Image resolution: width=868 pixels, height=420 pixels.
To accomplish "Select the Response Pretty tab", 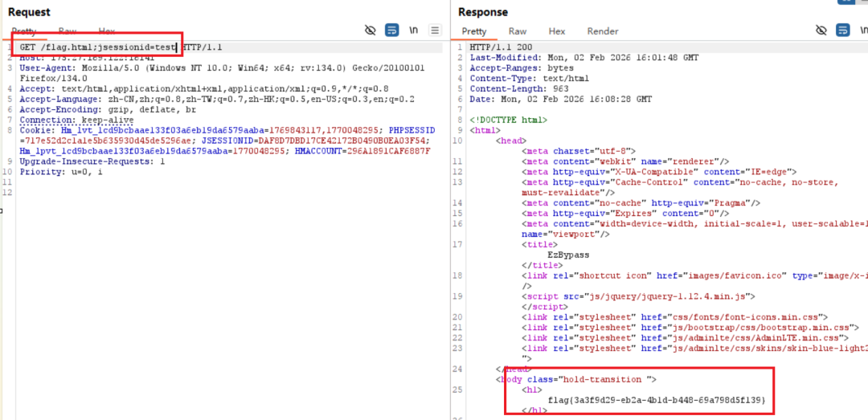I will tap(474, 31).
